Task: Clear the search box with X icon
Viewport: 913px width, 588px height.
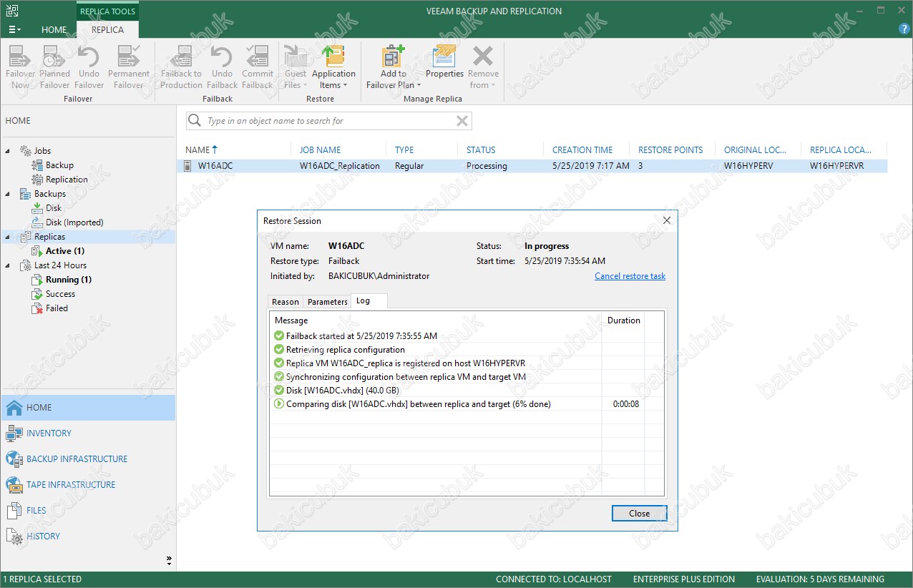Action: click(462, 121)
